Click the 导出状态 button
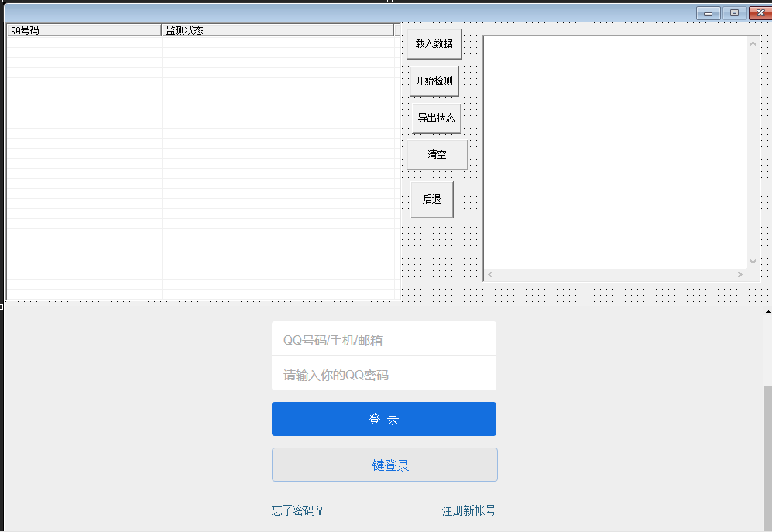 click(435, 118)
